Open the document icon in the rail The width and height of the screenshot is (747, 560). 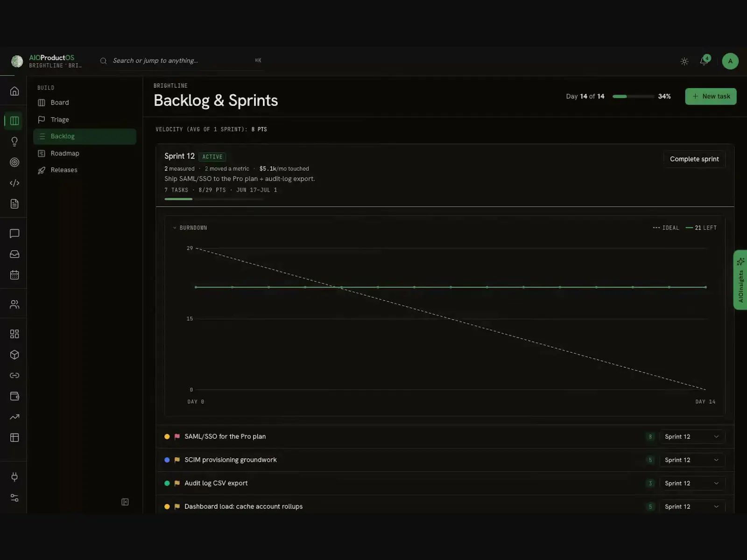point(14,204)
